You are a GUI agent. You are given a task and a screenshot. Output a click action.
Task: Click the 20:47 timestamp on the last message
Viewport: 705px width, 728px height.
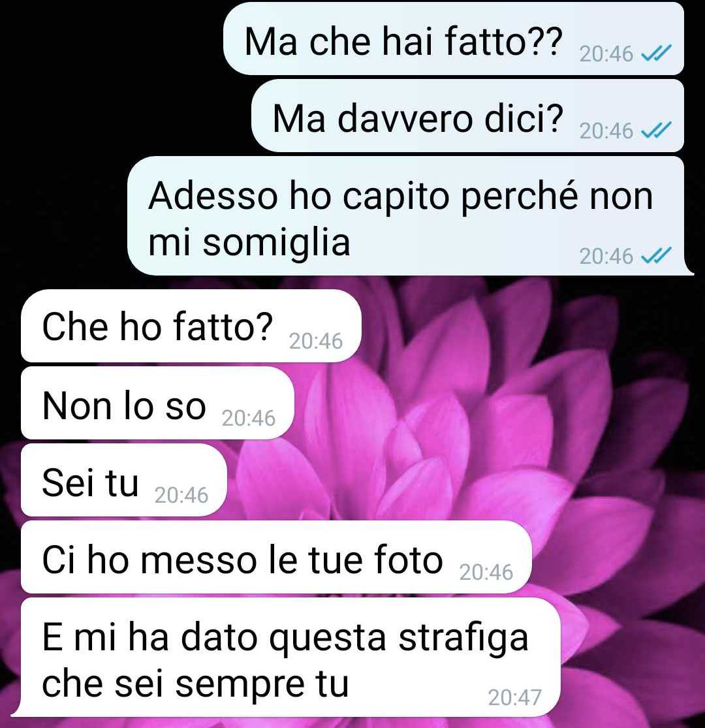click(x=514, y=698)
